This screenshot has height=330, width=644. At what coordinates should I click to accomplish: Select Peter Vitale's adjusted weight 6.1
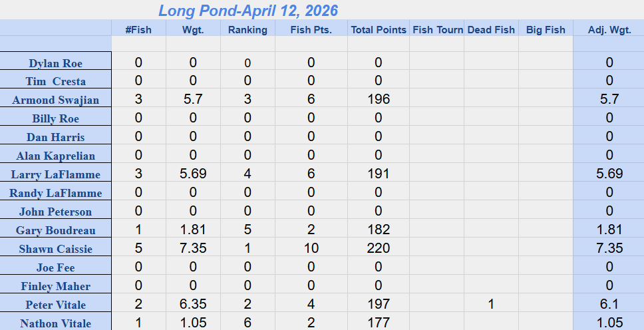click(609, 303)
